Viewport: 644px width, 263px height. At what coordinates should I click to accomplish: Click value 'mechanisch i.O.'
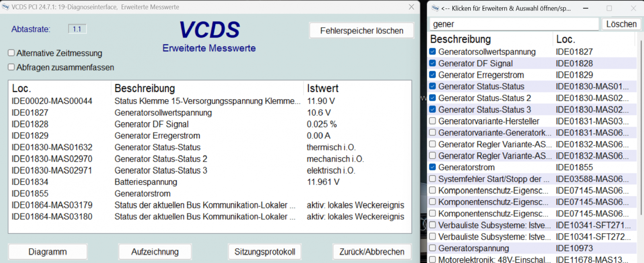335,159
